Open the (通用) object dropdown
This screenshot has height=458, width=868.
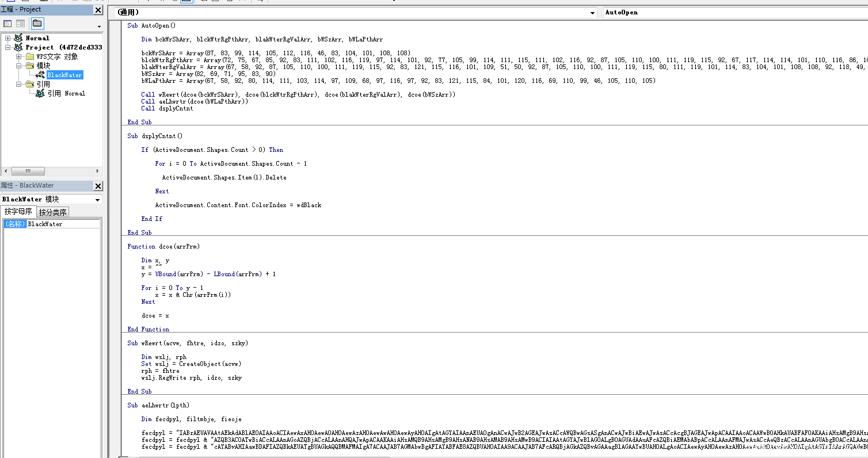pos(356,13)
